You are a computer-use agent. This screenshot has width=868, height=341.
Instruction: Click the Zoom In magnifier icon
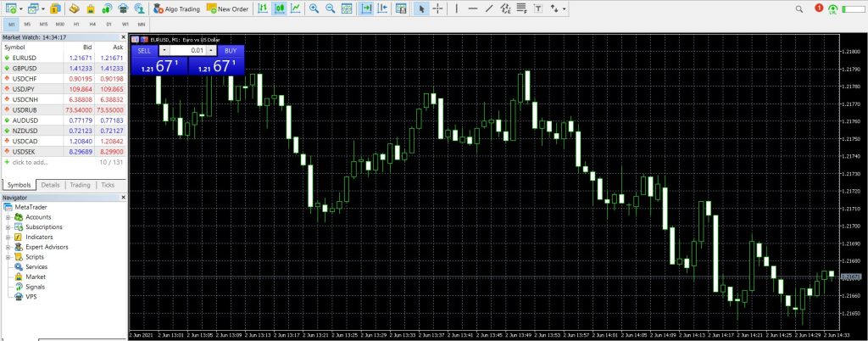(314, 8)
